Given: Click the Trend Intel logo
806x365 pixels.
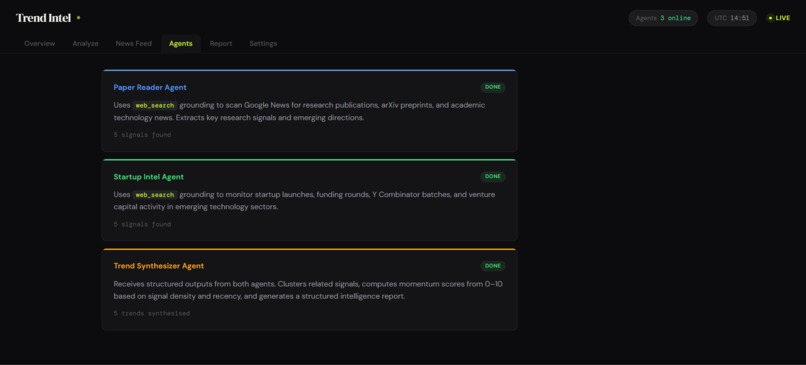Looking at the screenshot, I should pyautogui.click(x=44, y=18).
